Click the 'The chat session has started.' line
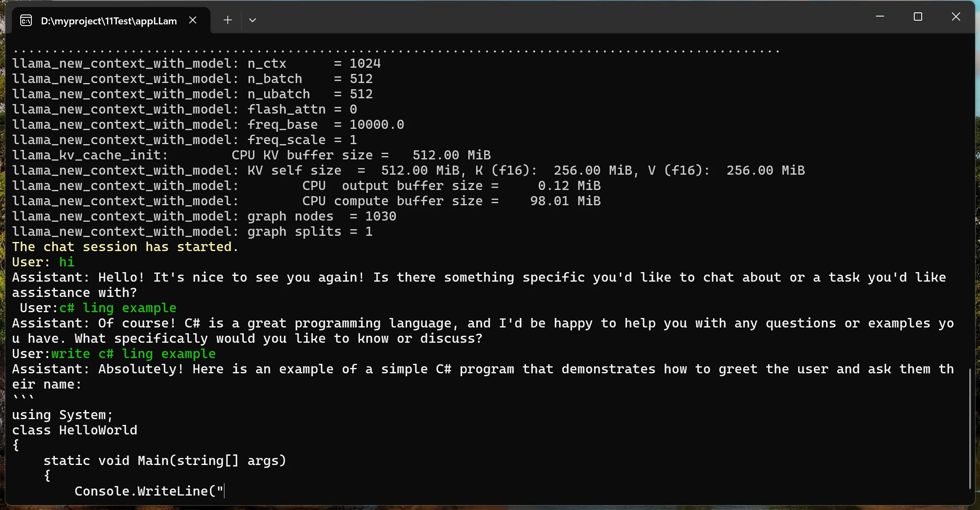 pos(125,247)
